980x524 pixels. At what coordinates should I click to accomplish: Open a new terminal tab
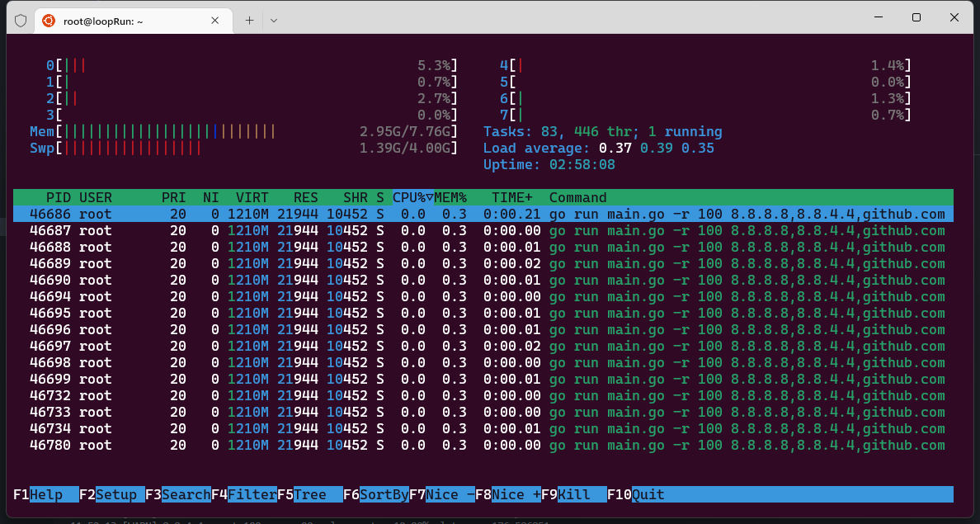(249, 21)
